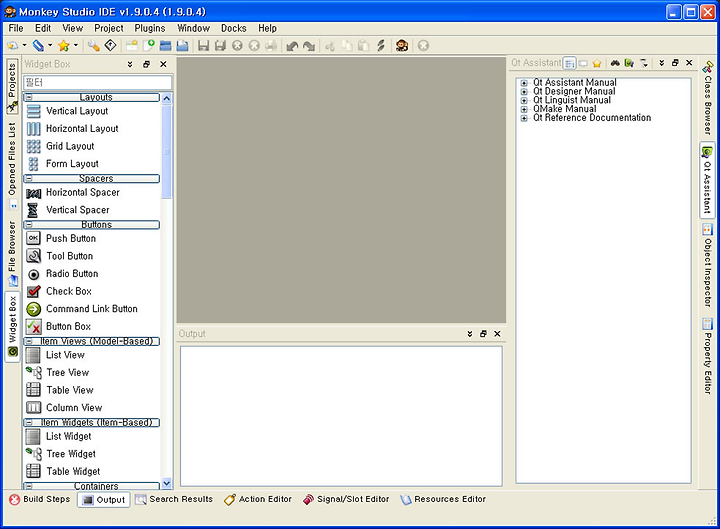720x529 pixels.
Task: Select Horizontal Spacer item in Widget Box
Action: click(x=73, y=192)
